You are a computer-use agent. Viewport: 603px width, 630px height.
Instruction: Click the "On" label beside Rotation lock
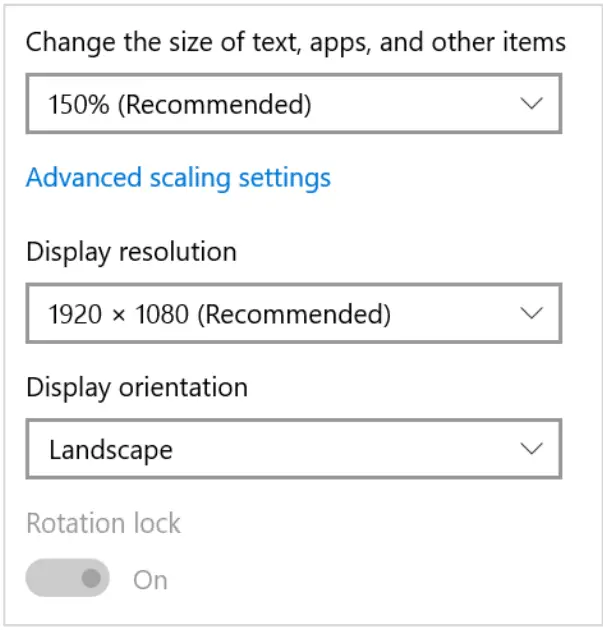(x=150, y=580)
